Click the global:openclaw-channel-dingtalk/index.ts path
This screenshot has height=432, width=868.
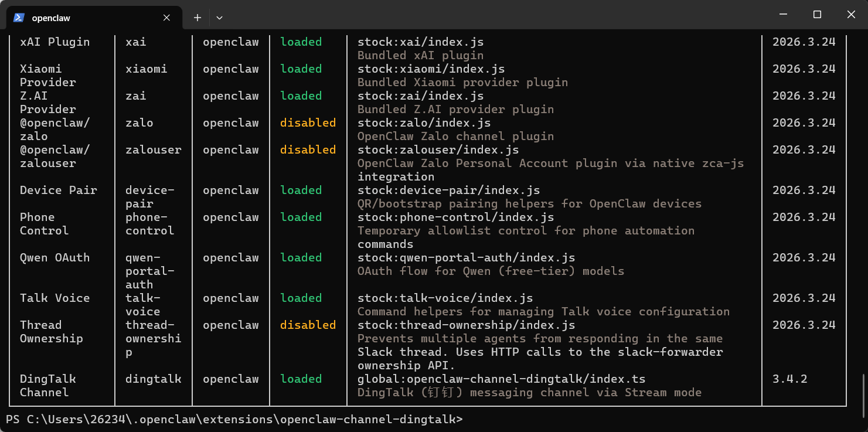(501, 379)
